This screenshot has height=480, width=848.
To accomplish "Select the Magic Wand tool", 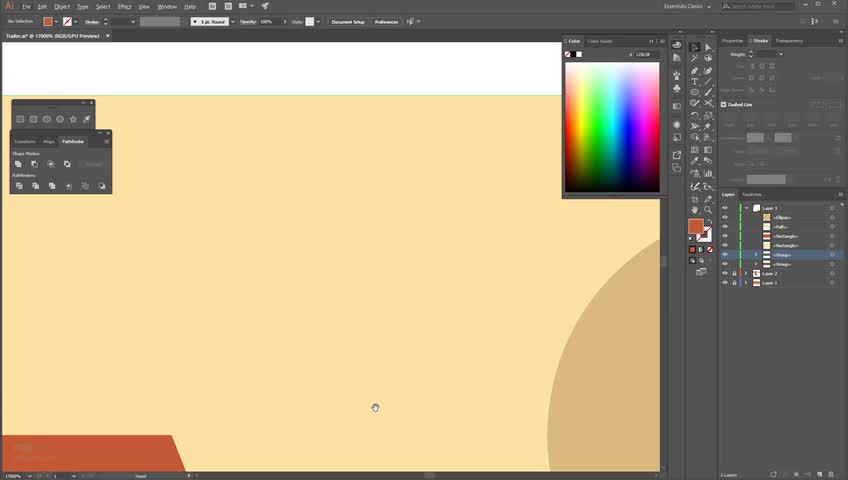I will tap(695, 58).
